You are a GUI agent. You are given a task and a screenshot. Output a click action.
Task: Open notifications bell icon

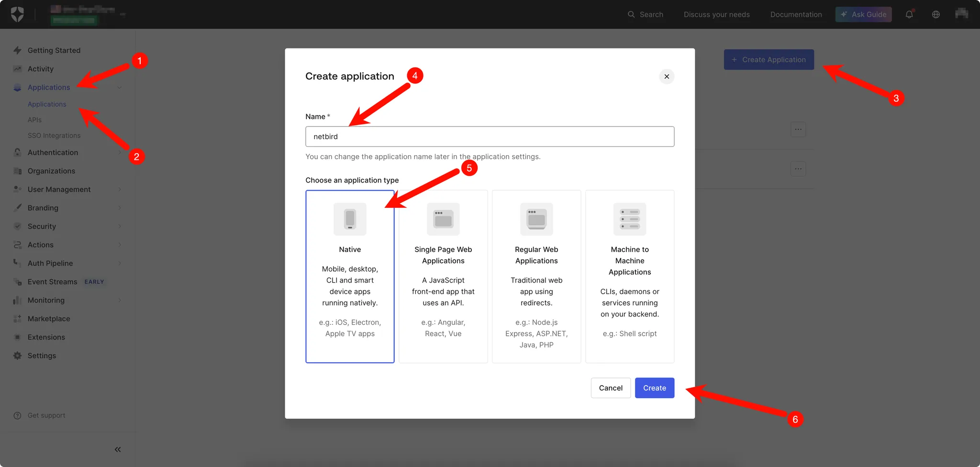[x=909, y=14]
